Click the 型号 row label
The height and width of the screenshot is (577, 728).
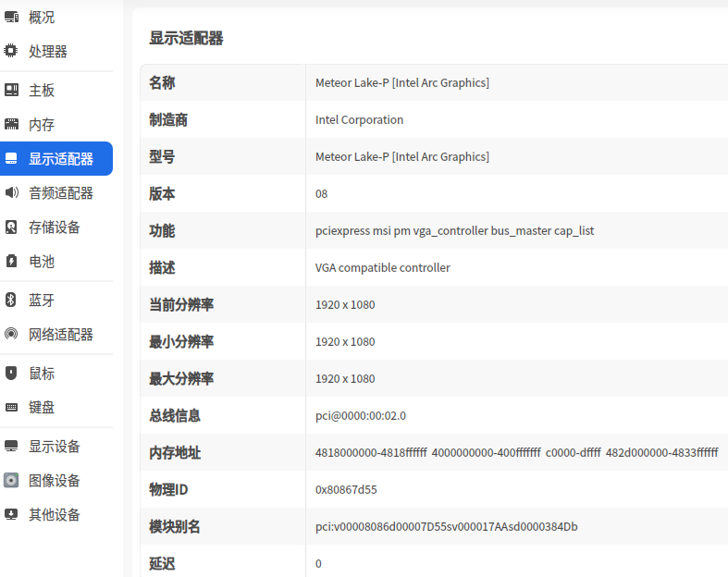click(162, 157)
